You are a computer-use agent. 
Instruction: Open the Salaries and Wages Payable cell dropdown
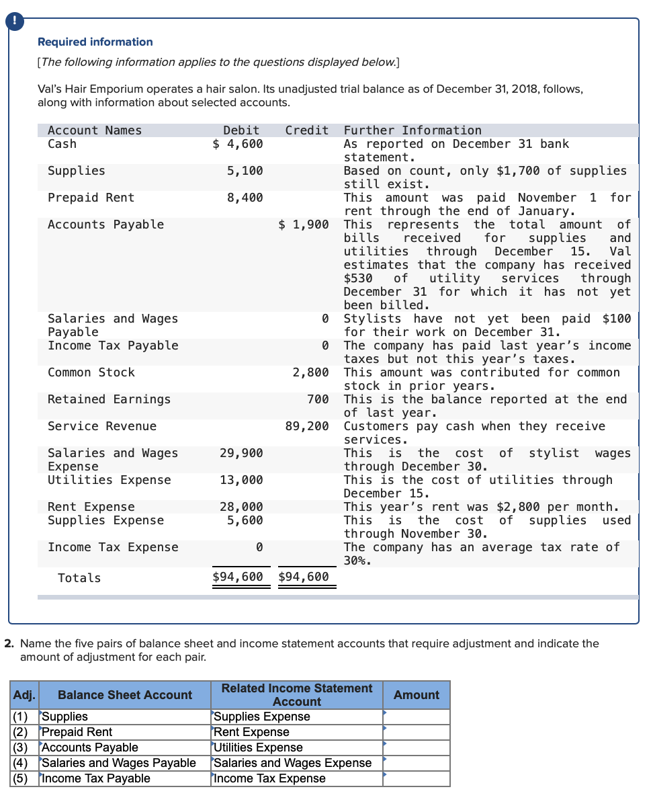[x=42, y=763]
